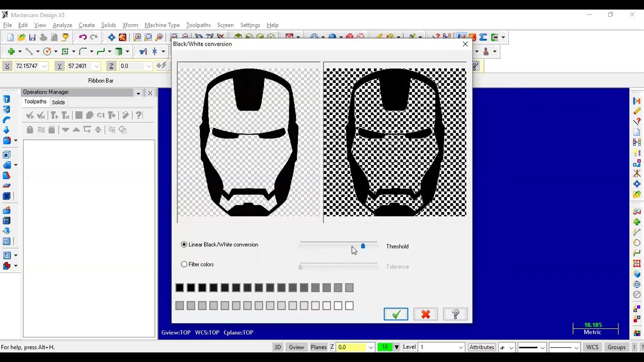The width and height of the screenshot is (644, 362).
Task: Click the green plus Create point icon
Action: (x=11, y=51)
